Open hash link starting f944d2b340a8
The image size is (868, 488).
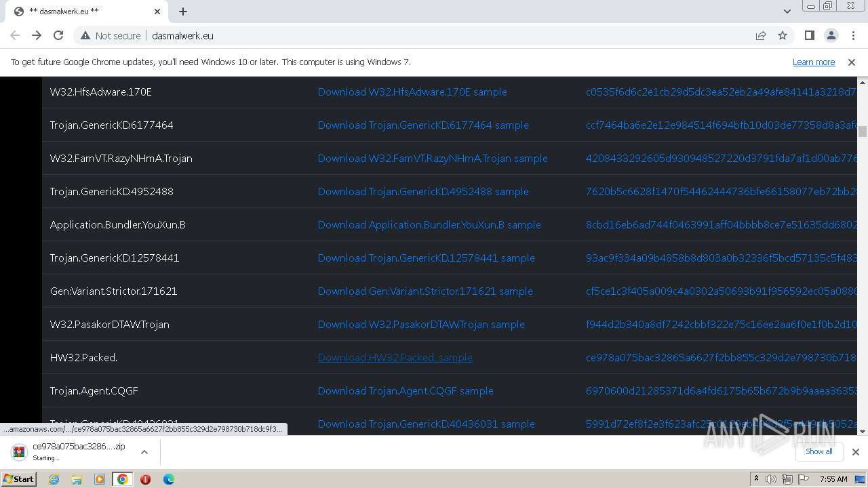pyautogui.click(x=722, y=324)
